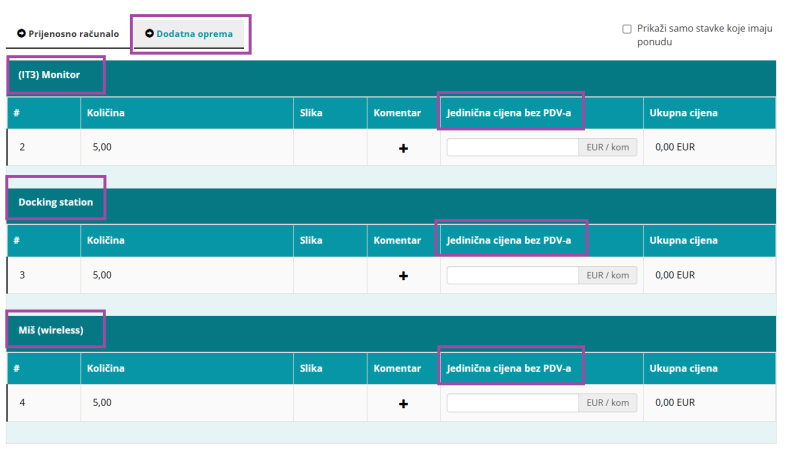Enter unit price for (IT3) Monitor
Viewport: 786px width, 454px height.
[512, 147]
